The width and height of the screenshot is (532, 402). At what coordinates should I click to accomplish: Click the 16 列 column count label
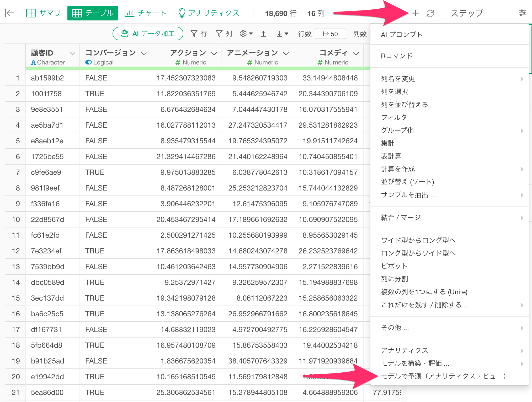[x=316, y=13]
